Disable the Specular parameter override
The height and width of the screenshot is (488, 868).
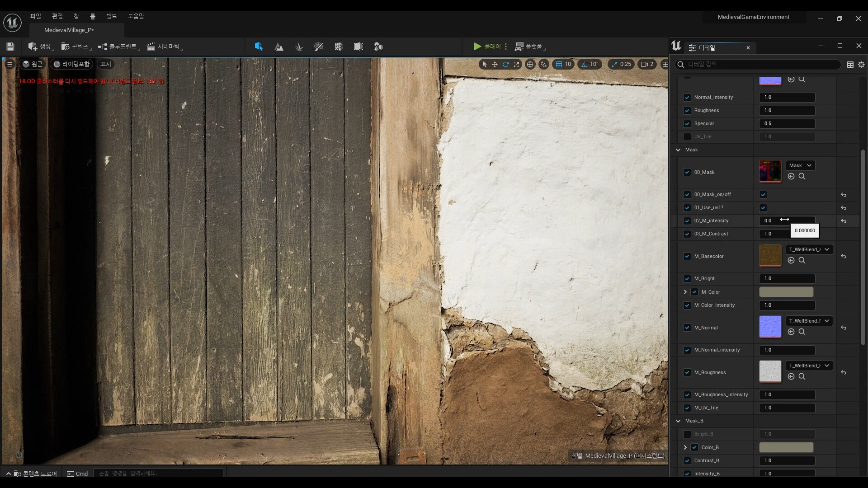(x=687, y=124)
